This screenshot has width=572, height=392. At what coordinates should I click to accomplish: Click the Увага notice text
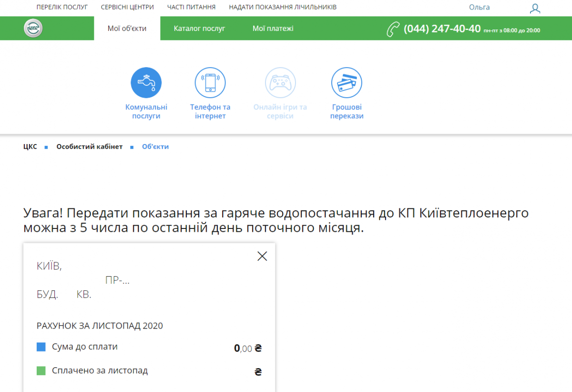click(276, 220)
